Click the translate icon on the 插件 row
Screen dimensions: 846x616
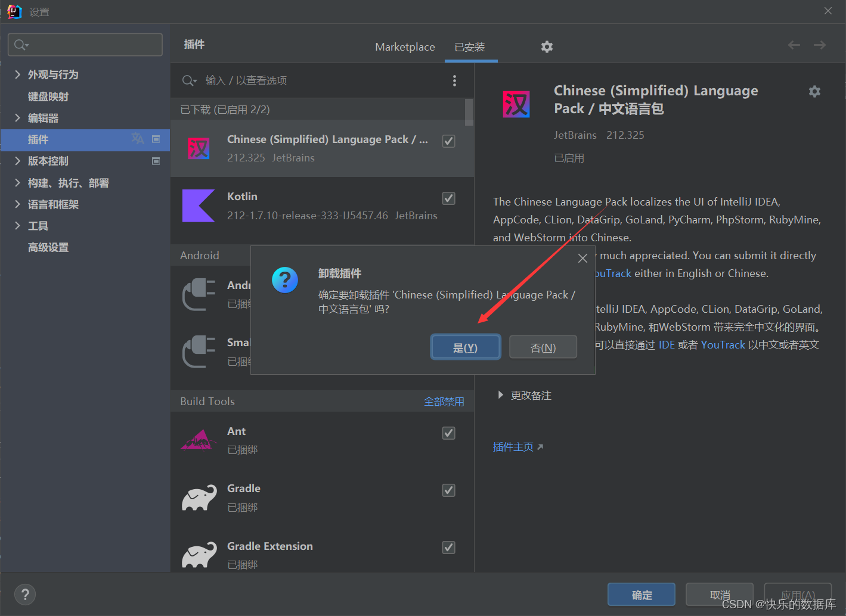(x=138, y=139)
